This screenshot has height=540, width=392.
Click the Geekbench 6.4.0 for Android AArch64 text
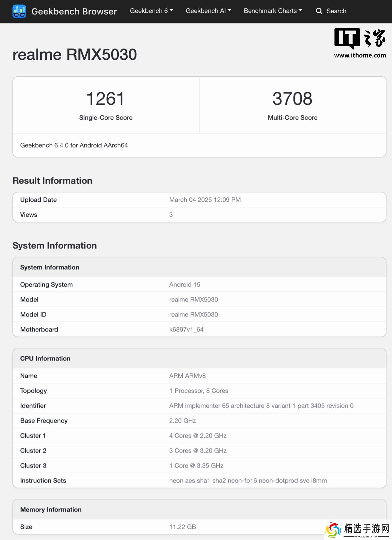[74, 145]
